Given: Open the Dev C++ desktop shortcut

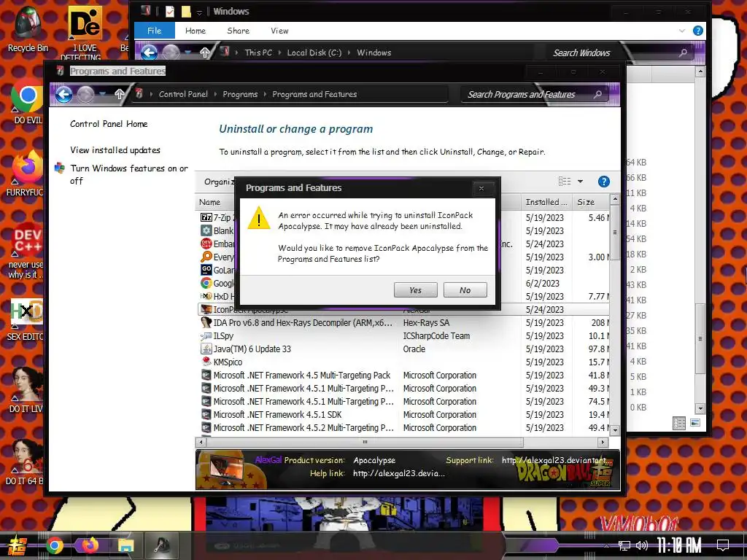Looking at the screenshot, I should (x=26, y=251).
